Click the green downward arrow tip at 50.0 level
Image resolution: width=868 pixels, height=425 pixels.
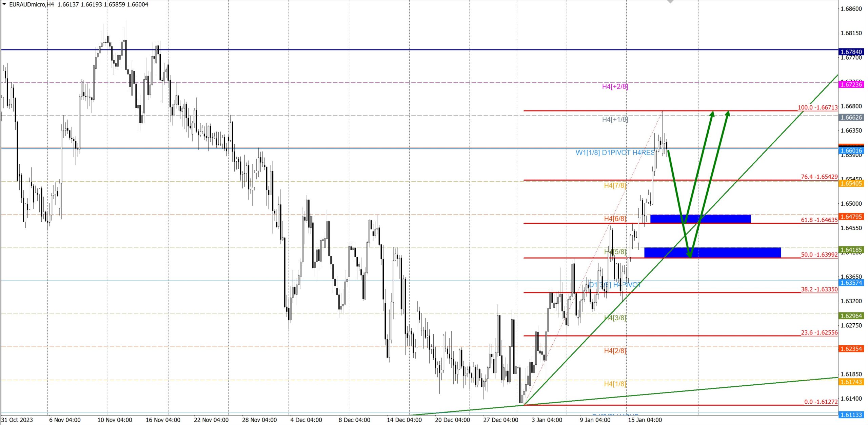(690, 255)
